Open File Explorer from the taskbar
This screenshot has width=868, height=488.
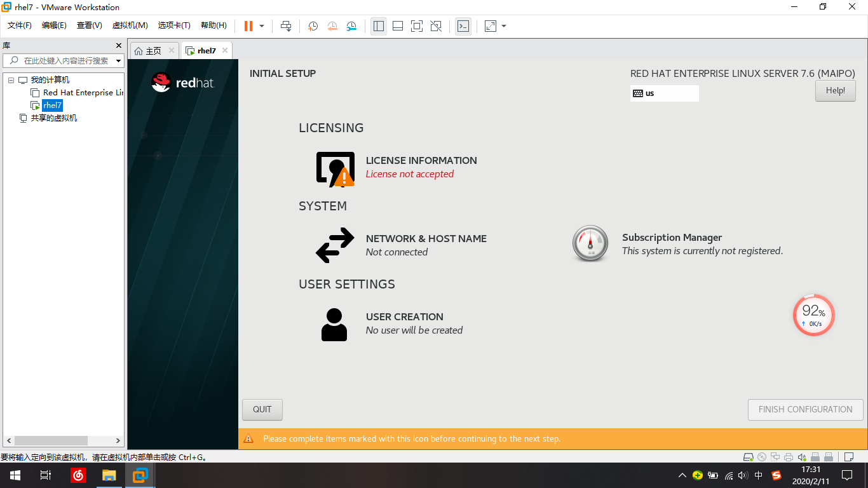109,475
